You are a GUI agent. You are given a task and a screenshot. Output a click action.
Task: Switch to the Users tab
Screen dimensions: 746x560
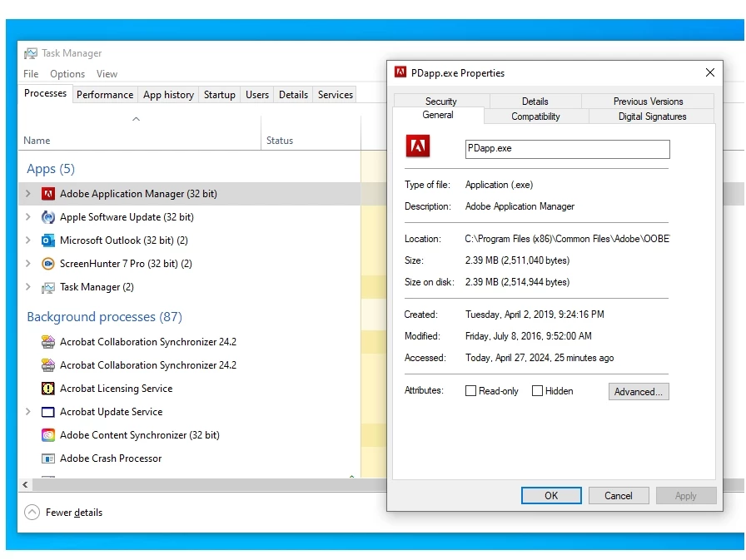click(257, 95)
